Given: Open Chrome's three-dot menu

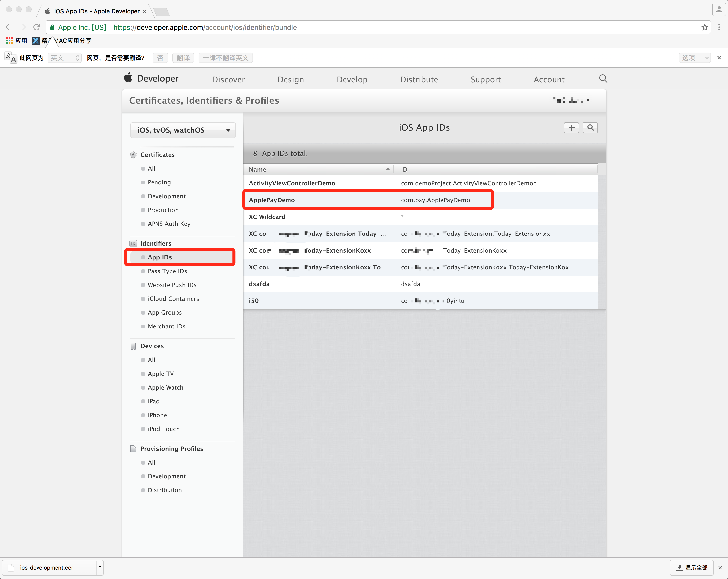Looking at the screenshot, I should (719, 27).
